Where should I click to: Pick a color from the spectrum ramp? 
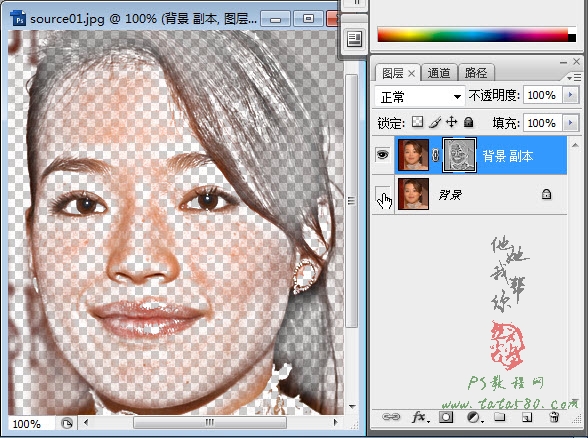pyautogui.click(x=472, y=34)
